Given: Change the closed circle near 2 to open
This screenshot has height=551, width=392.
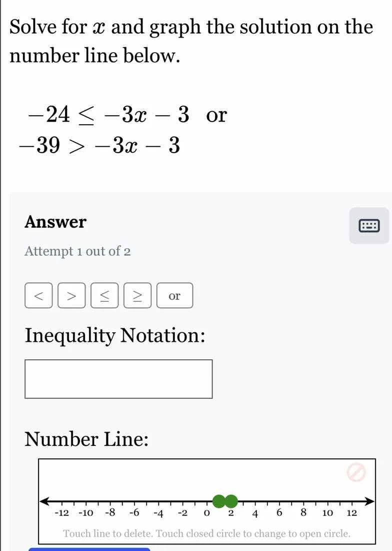Looking at the screenshot, I should point(230,500).
